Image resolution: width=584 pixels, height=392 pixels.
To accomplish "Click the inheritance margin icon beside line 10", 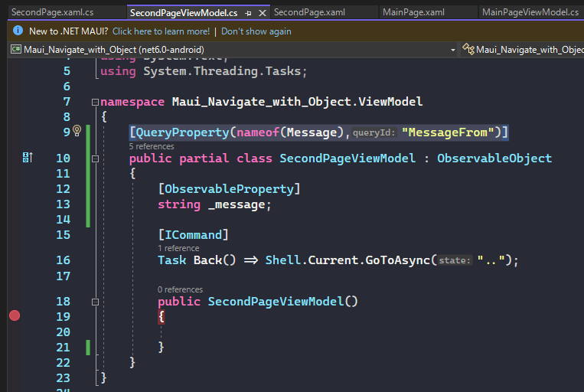I will tap(28, 158).
